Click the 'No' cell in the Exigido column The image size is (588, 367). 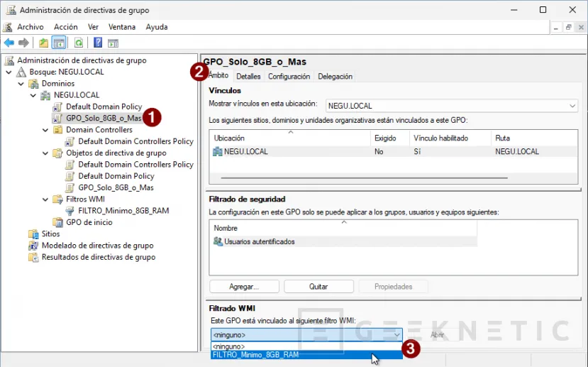(x=379, y=152)
